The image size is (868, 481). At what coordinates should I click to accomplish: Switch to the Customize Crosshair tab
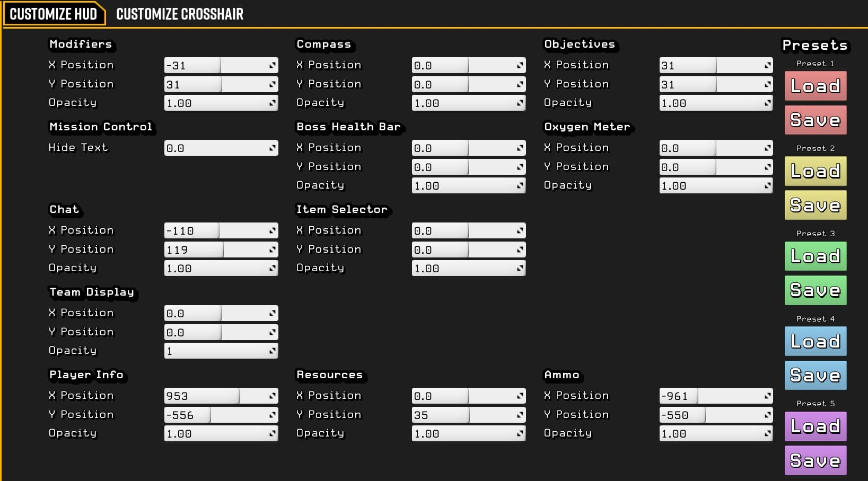(x=180, y=14)
